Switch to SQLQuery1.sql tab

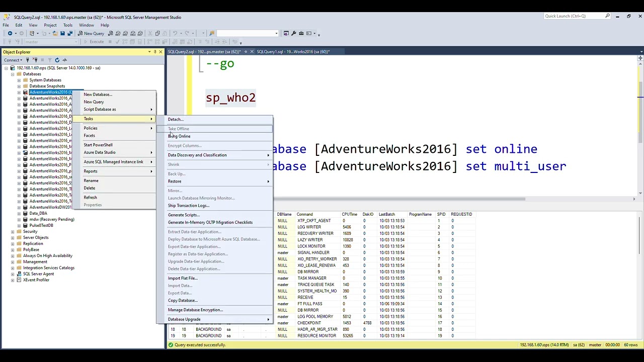click(x=293, y=52)
